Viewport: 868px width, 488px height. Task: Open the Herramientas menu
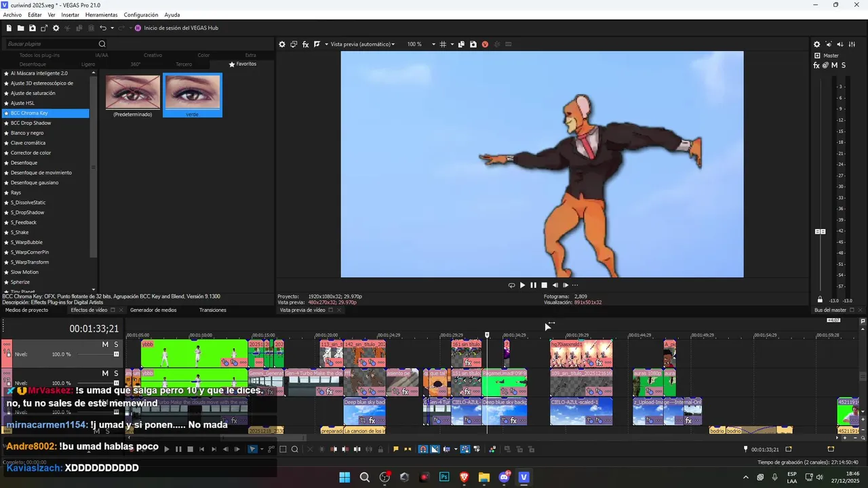tap(101, 14)
